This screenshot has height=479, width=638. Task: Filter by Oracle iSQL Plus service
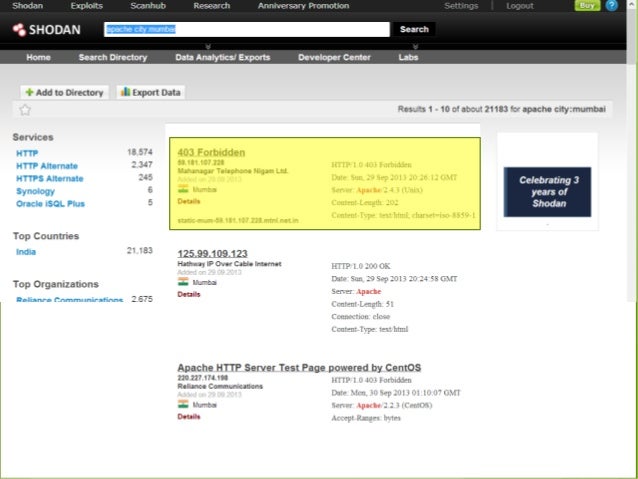50,204
